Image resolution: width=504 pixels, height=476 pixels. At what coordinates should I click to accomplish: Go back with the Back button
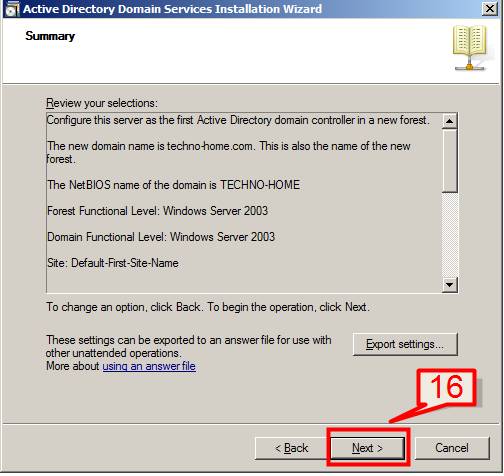[292, 448]
